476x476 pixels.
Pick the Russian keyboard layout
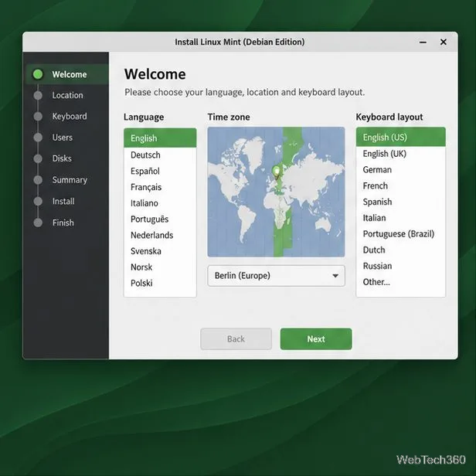point(401,266)
